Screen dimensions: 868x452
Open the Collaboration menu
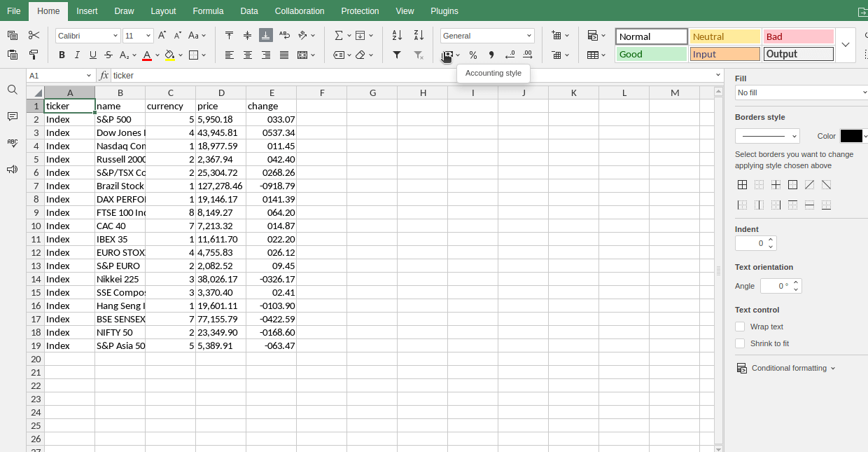(300, 11)
